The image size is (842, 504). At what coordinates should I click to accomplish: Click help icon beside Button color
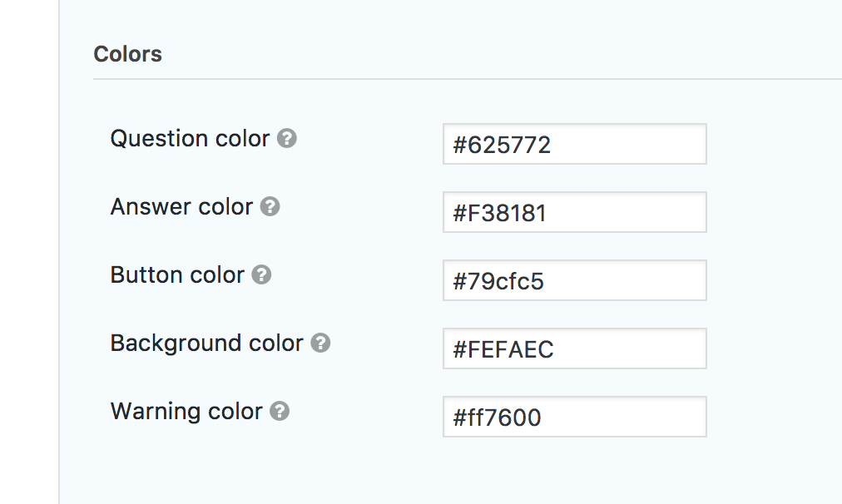coord(261,275)
